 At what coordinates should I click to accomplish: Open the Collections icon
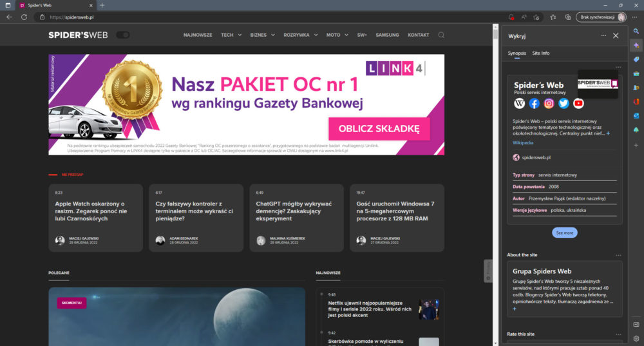pos(567,17)
